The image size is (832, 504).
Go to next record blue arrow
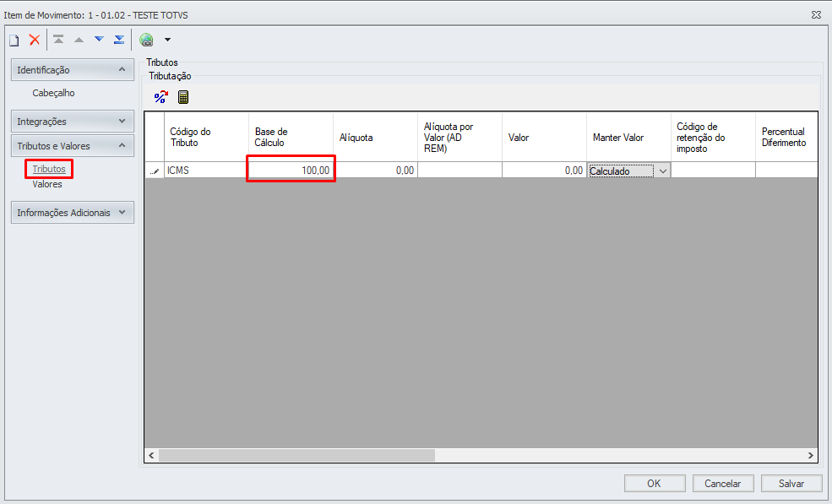coord(99,40)
